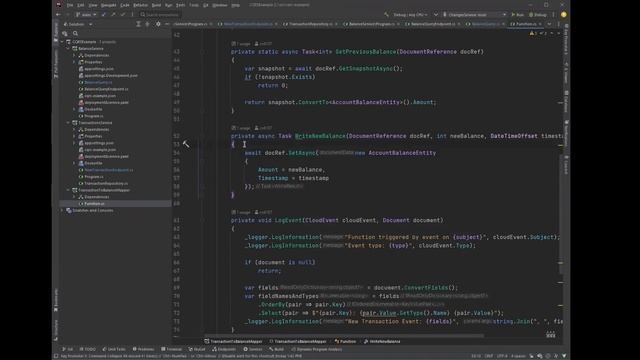Image resolution: width=640 pixels, height=360 pixels.
Task: Open Dynamic Program Analysis tool window
Action: click(x=317, y=349)
